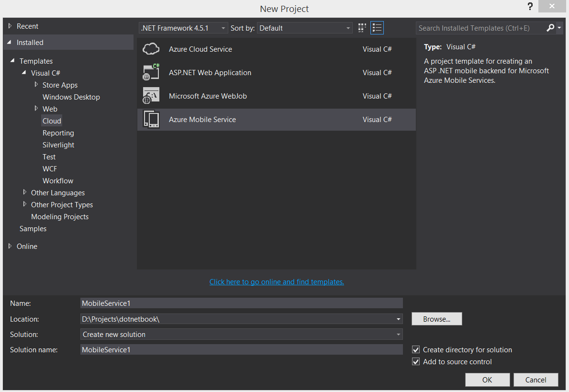Select the WCF category
Viewport: 569px width, 392px height.
[x=50, y=169]
